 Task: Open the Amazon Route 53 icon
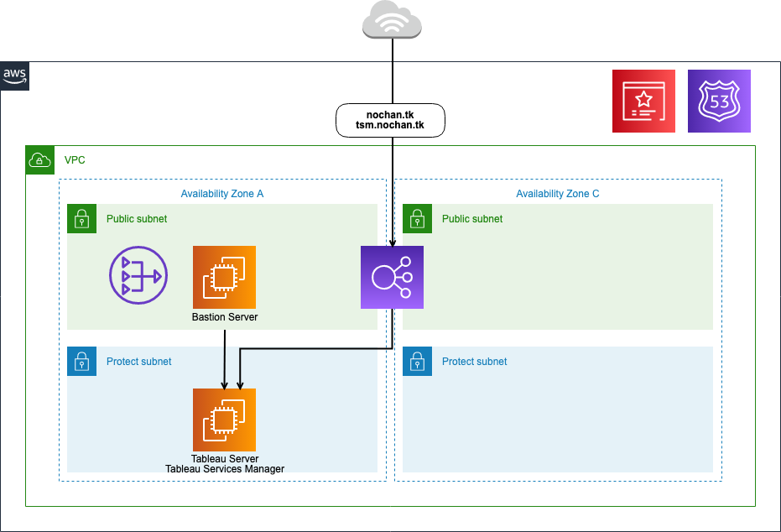[x=719, y=101]
